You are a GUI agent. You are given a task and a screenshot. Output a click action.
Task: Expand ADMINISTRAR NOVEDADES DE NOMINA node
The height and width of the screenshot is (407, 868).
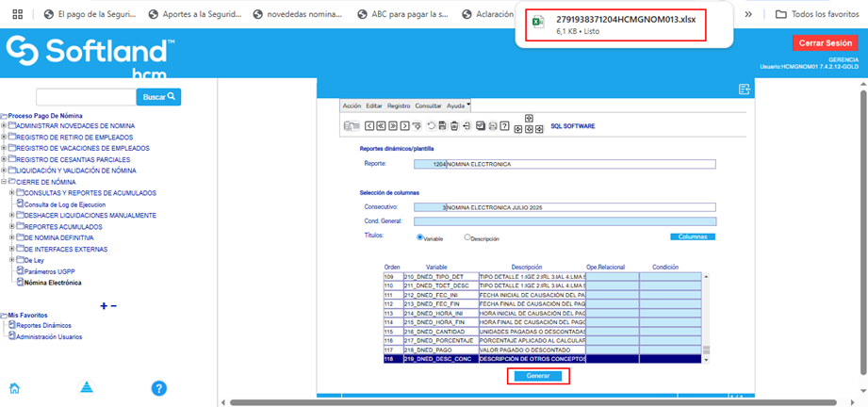(x=5, y=125)
